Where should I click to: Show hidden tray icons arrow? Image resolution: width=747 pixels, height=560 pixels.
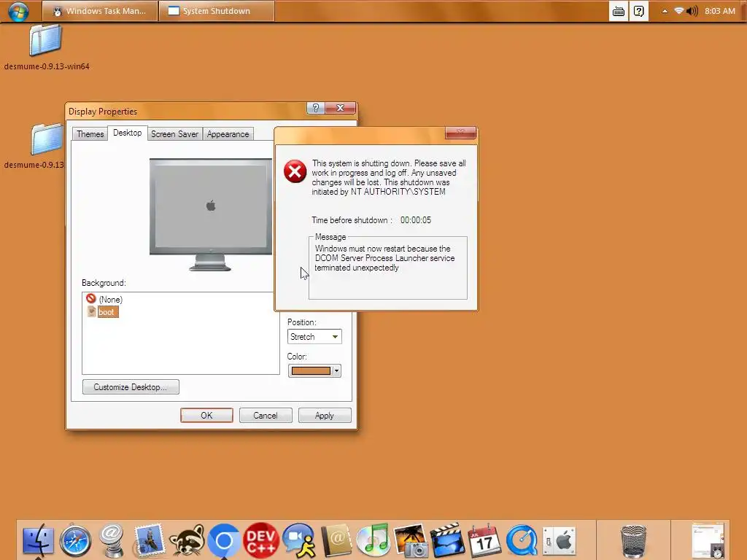tap(665, 11)
